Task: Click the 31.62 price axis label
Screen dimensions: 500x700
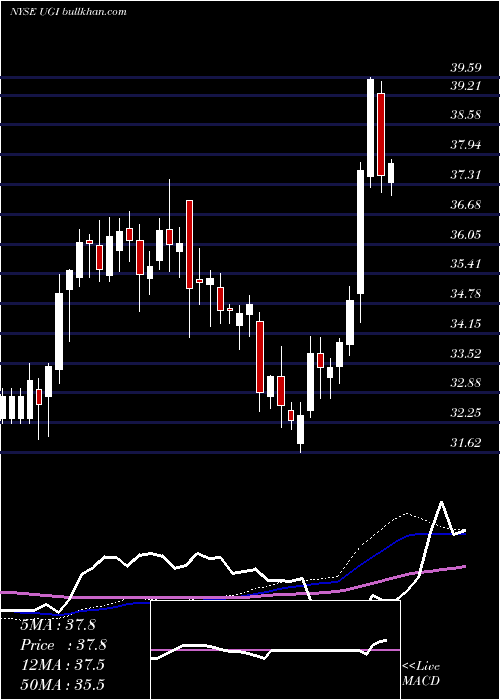Action: (x=466, y=443)
